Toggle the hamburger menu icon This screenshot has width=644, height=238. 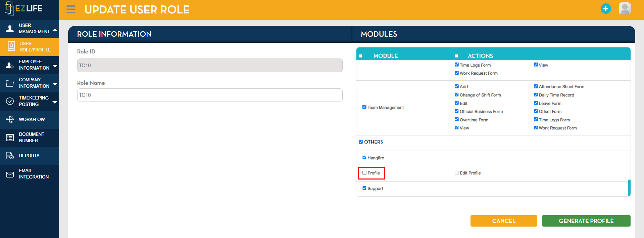[x=71, y=9]
